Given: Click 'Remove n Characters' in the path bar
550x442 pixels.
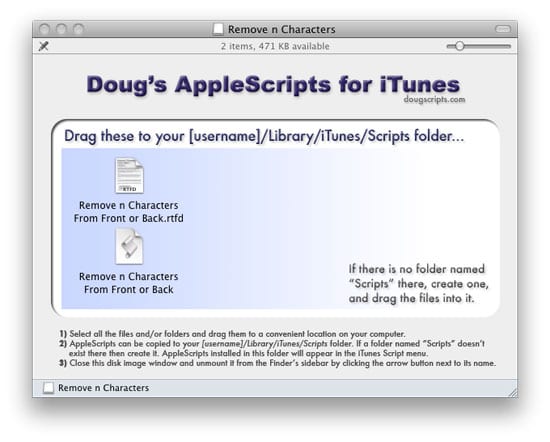Looking at the screenshot, I should click(103, 388).
